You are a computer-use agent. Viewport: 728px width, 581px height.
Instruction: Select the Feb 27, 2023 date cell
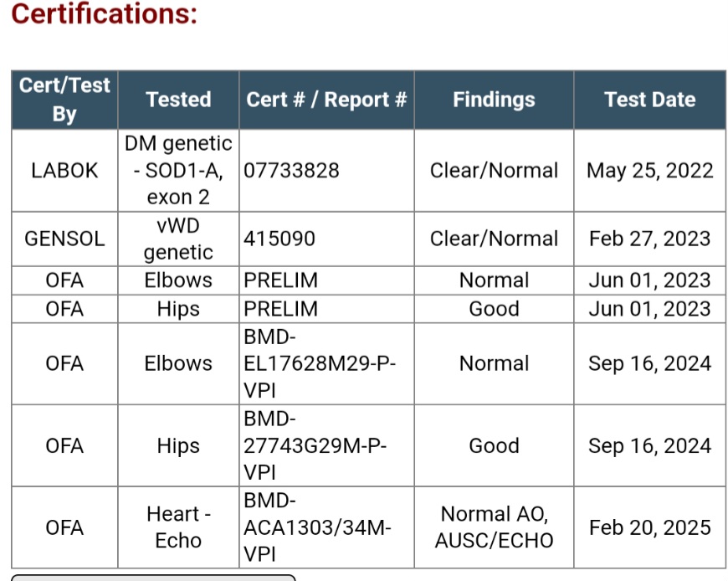click(650, 239)
